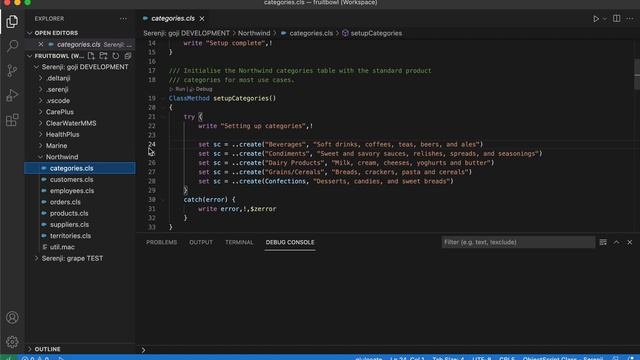Open util.mac in the explorer
640x360 pixels.
(62, 247)
